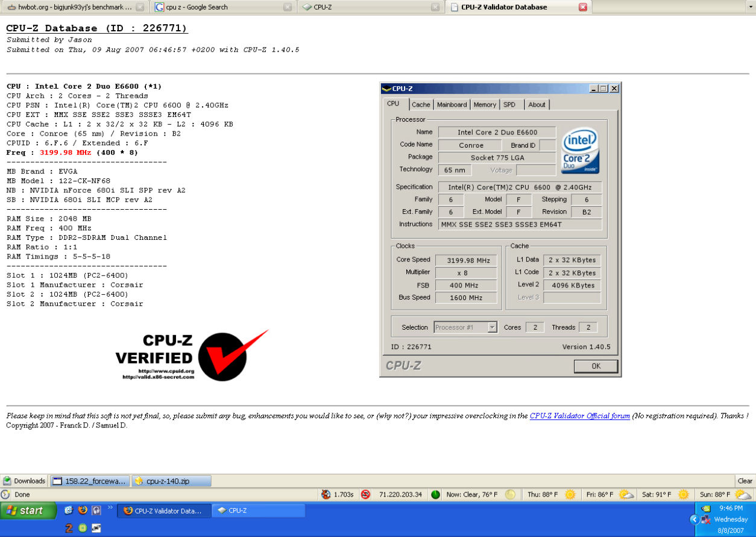This screenshot has width=756, height=537.
Task: Click the moon icon for current weather
Action: click(x=511, y=494)
